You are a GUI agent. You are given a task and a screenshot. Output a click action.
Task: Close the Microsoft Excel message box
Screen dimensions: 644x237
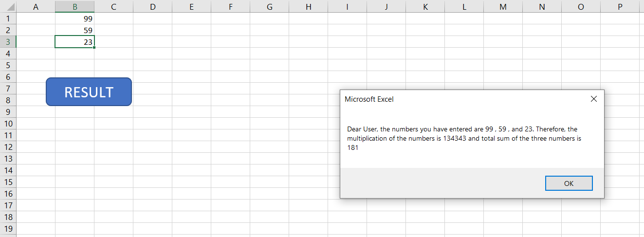click(x=593, y=99)
